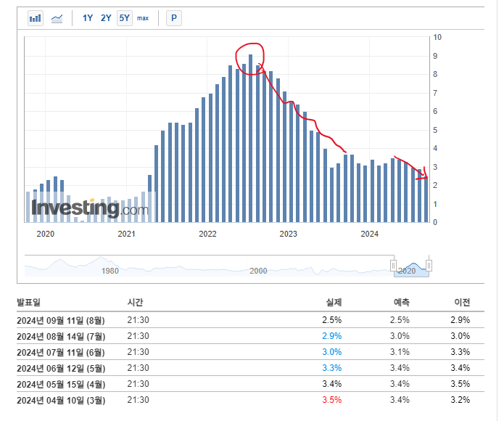Click actual value 3.4% in 4월 row
This screenshot has width=504, height=421.
click(x=331, y=384)
